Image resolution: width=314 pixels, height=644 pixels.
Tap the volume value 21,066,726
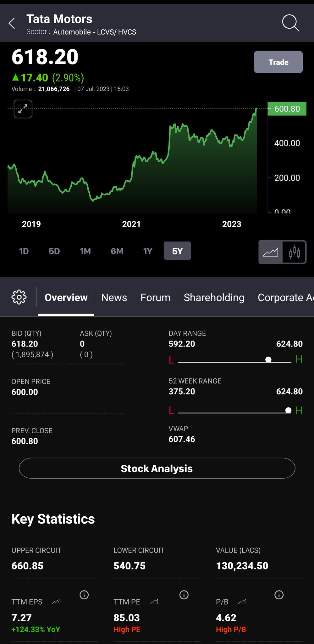(54, 89)
